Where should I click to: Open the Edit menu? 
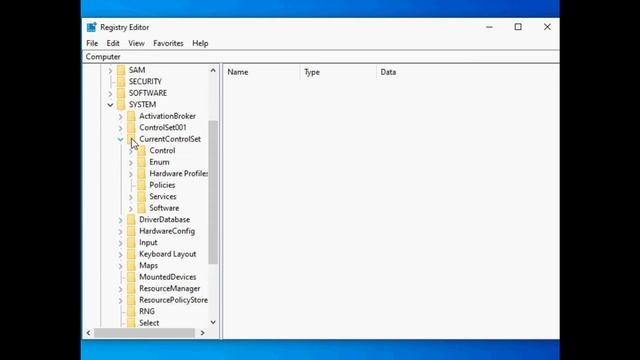pyautogui.click(x=113, y=43)
